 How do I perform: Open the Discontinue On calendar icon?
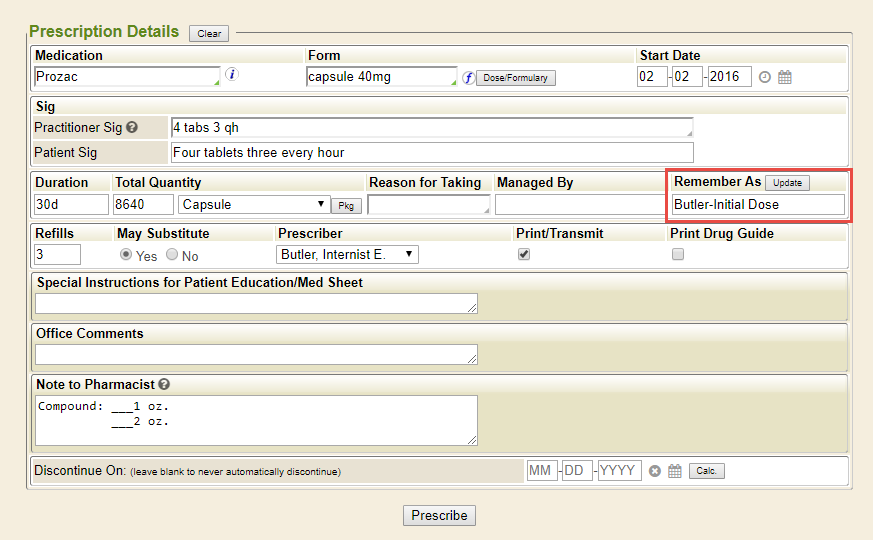[x=675, y=471]
